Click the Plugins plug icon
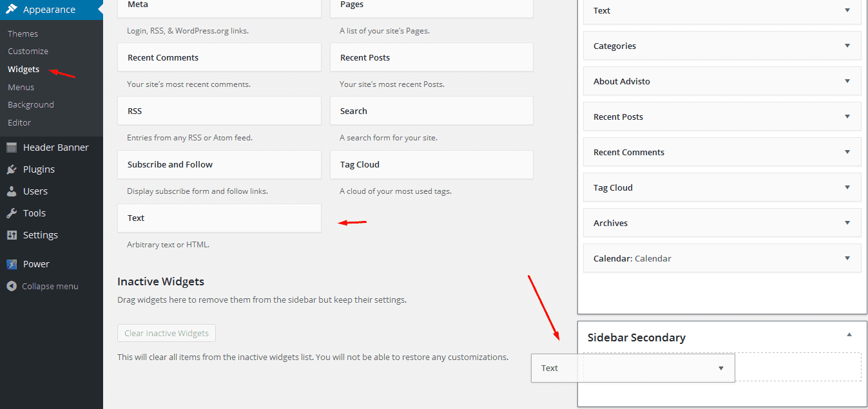The width and height of the screenshot is (868, 409). [12, 169]
